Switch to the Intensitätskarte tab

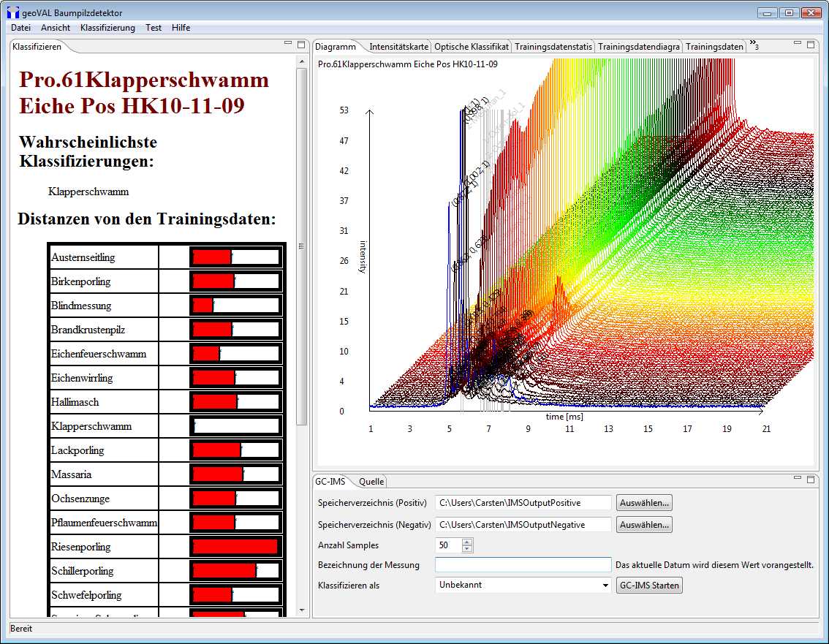click(398, 46)
